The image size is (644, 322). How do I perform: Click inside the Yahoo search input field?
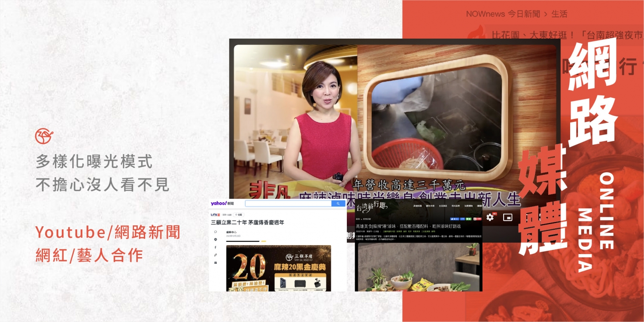[x=288, y=204]
